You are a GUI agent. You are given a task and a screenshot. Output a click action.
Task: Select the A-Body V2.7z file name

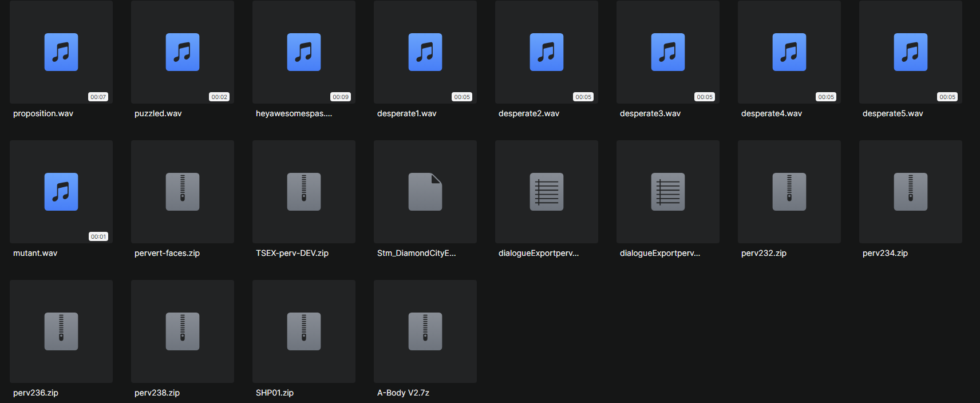pos(404,393)
